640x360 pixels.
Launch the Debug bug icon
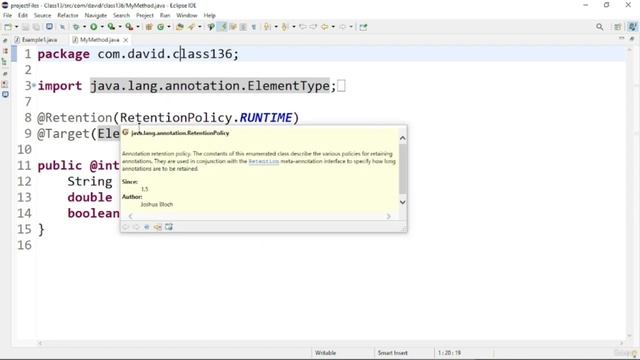click(x=76, y=27)
